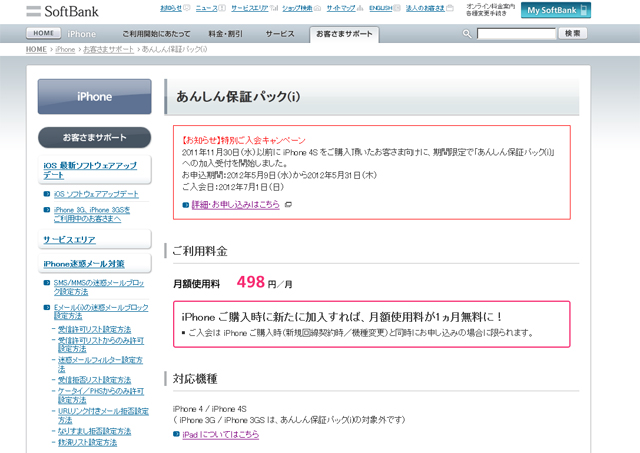Open the ニュース link in top bar

[207, 8]
